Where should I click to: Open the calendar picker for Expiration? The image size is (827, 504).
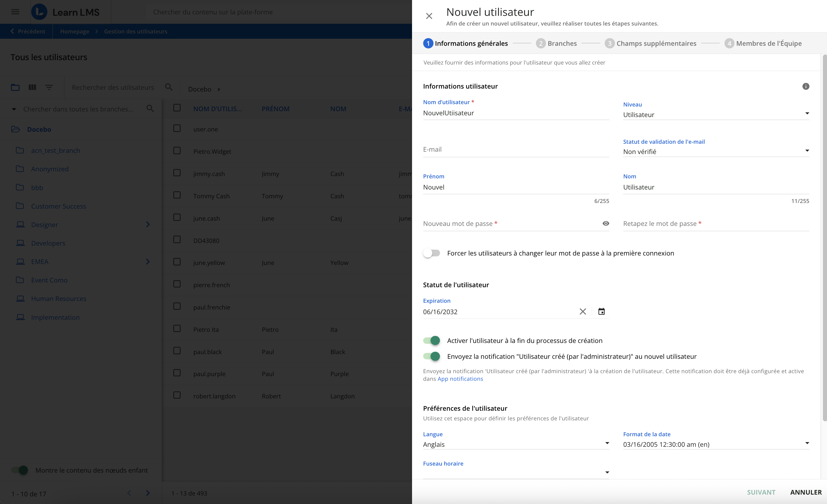tap(601, 312)
